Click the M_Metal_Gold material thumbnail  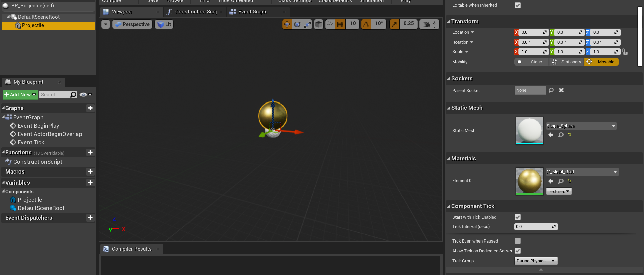click(x=530, y=181)
